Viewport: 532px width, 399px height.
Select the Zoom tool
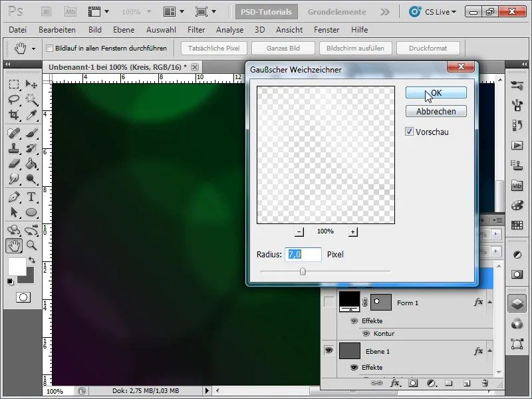[x=31, y=245]
